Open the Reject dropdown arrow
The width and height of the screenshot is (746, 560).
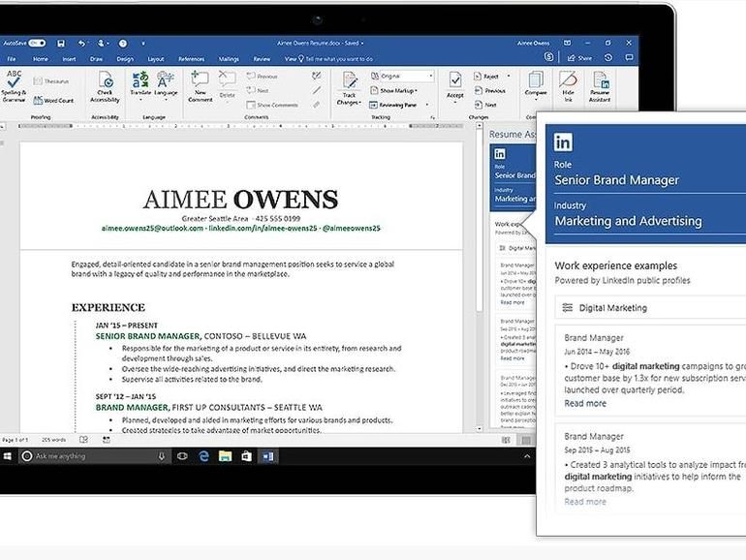coord(509,77)
